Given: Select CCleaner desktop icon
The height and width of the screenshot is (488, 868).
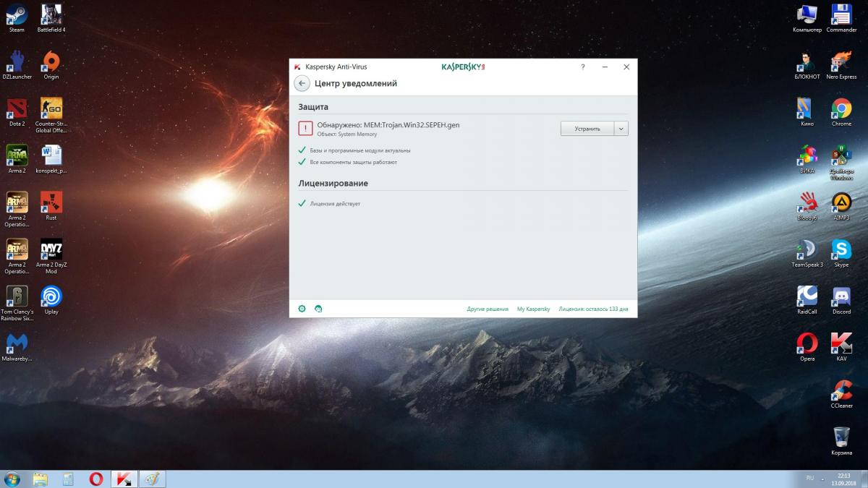Looking at the screenshot, I should [841, 394].
